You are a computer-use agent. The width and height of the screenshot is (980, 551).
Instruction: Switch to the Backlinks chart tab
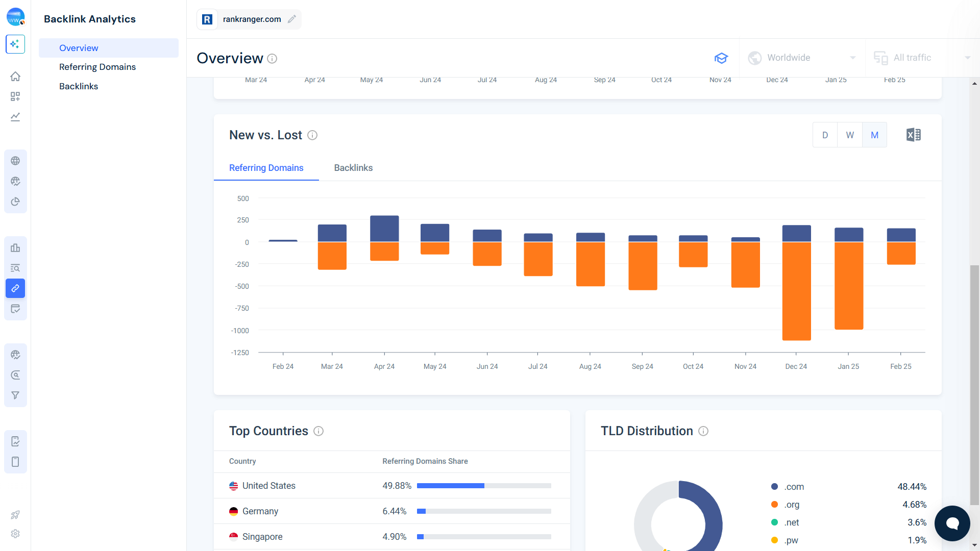(x=353, y=168)
